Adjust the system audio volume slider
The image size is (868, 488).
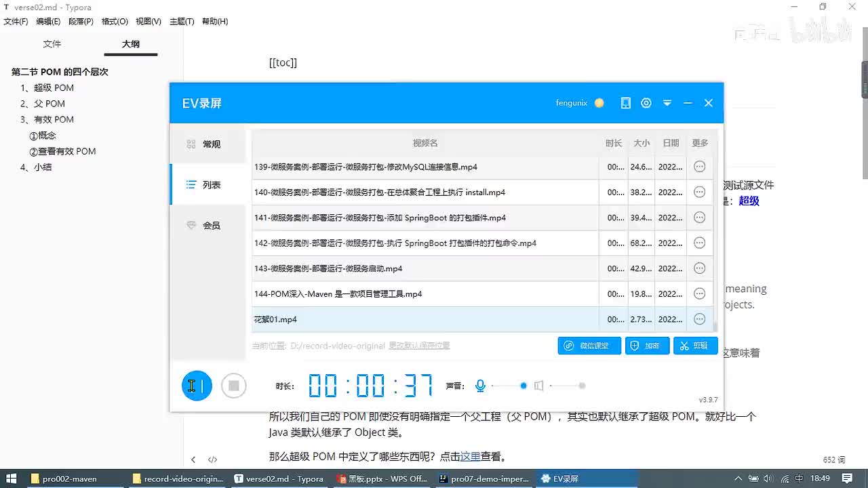click(x=568, y=386)
